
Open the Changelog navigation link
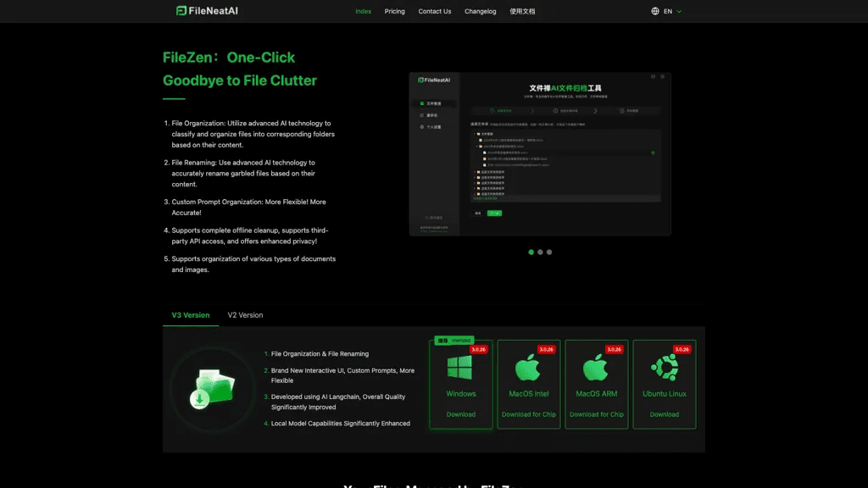point(480,11)
